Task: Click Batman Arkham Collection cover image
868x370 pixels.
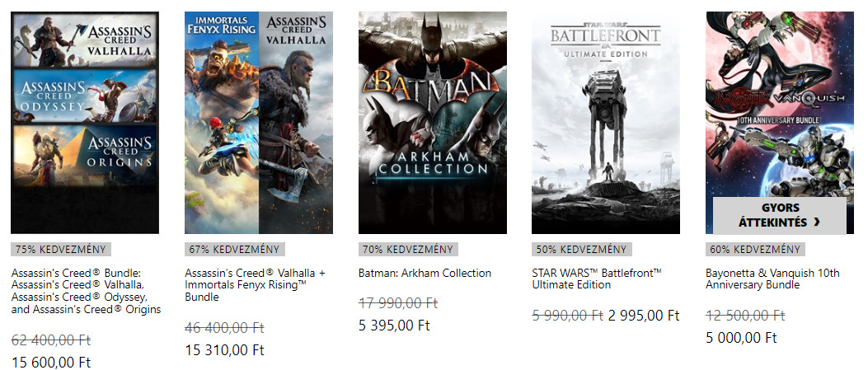Action: [x=433, y=123]
